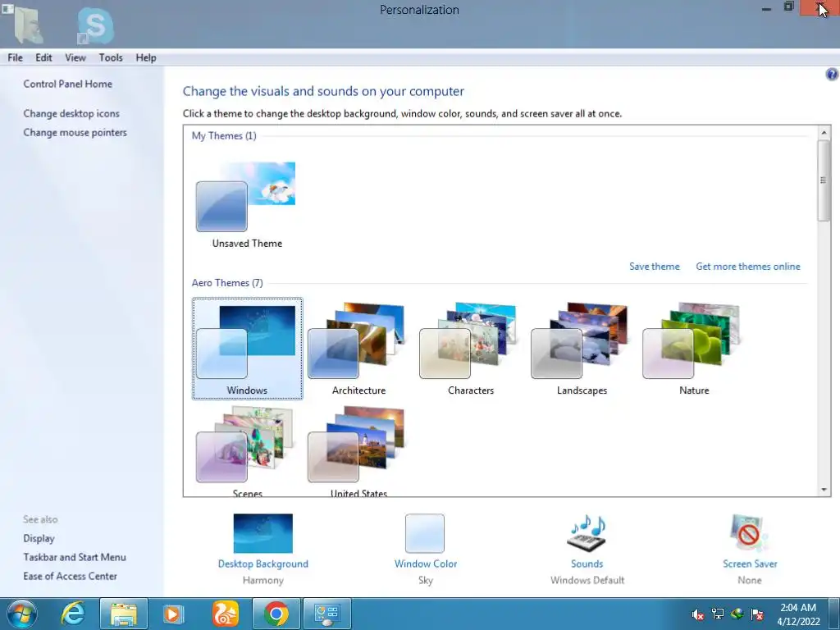
Task: Go to Control Panel Home
Action: pyautogui.click(x=67, y=84)
